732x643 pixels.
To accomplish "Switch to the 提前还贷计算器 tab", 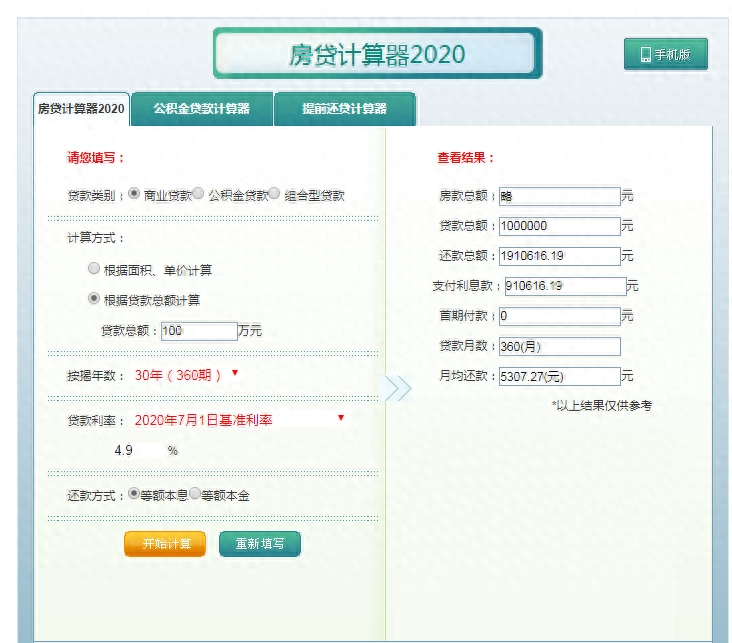I will point(345,109).
